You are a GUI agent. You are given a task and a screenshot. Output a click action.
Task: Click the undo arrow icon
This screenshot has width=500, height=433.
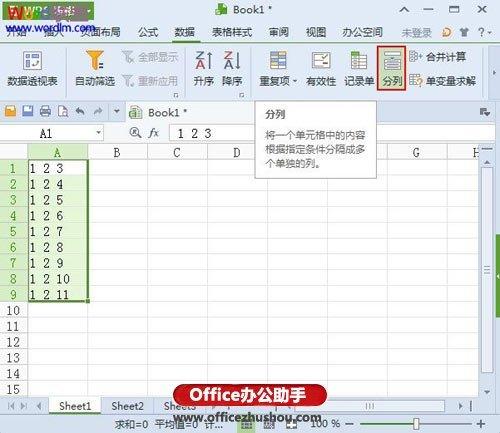tap(80, 111)
